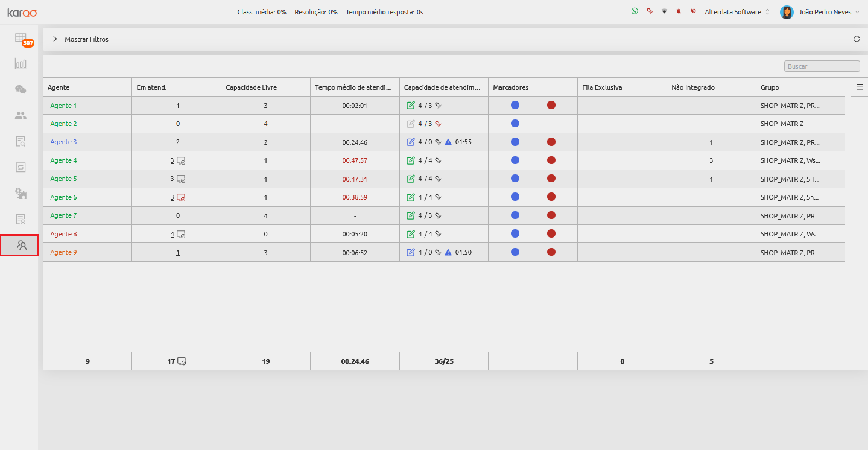Click the muted bell notifications icon
Image resolution: width=868 pixels, height=450 pixels.
pos(679,11)
